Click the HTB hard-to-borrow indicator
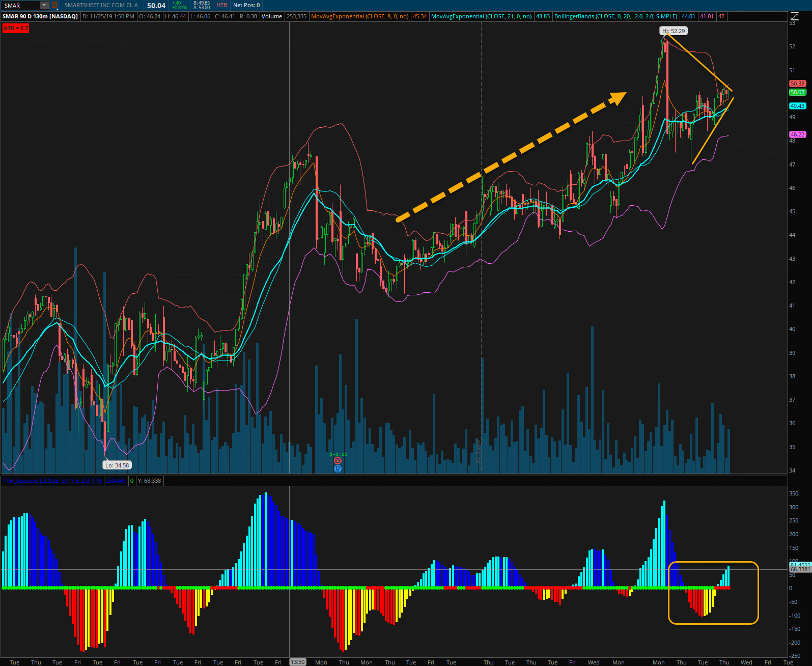Image resolution: width=812 pixels, height=666 pixels. (222, 5)
